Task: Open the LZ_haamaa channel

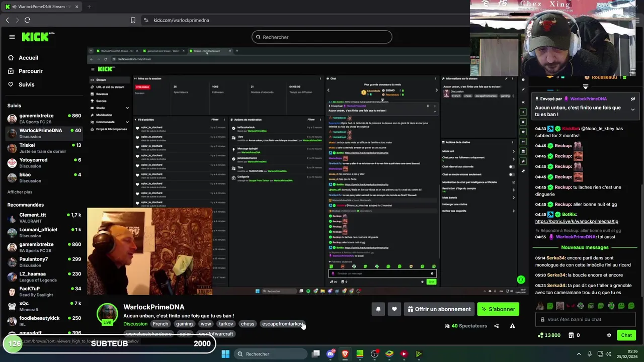Action: (x=44, y=277)
